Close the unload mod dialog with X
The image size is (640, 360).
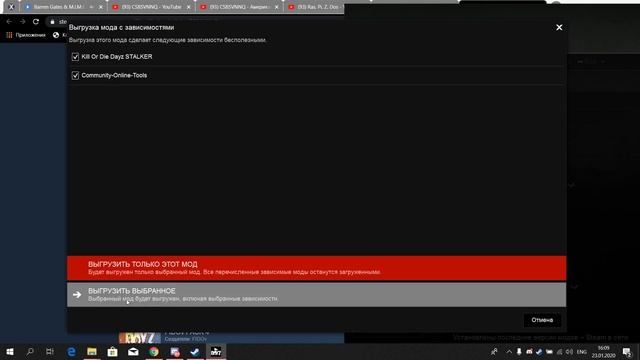(559, 27)
